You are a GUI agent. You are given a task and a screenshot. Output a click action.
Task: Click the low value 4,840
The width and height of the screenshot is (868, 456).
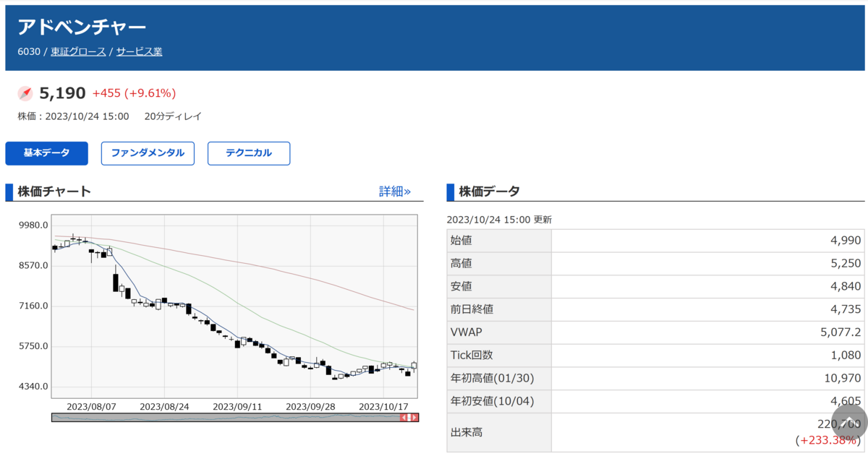pyautogui.click(x=846, y=286)
